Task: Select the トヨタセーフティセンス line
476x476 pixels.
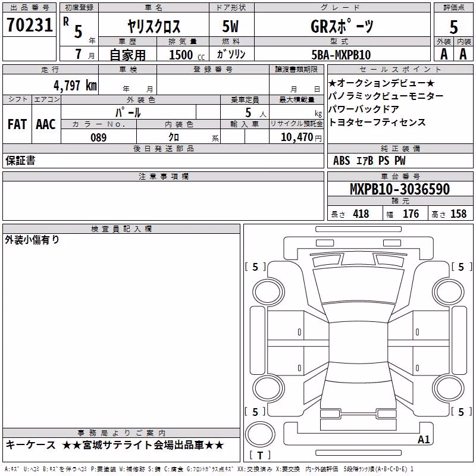Action: click(377, 122)
